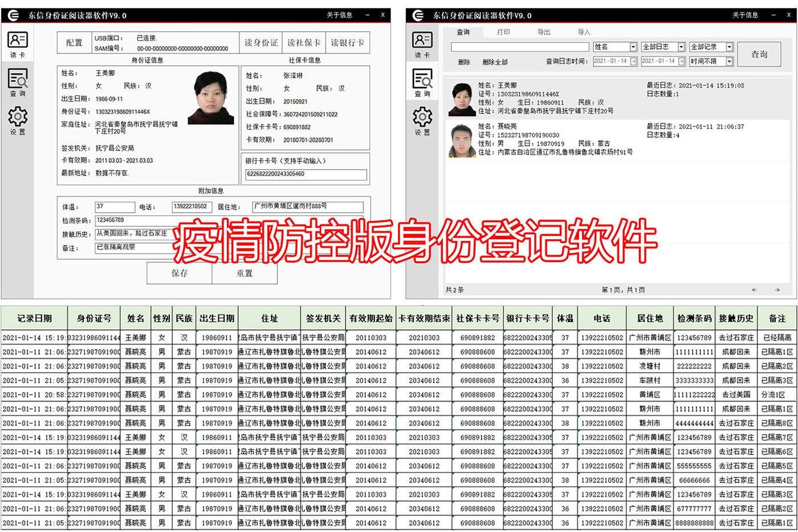Click the keyword search input field
Viewport: 798px width, 532px height.
(x=519, y=46)
